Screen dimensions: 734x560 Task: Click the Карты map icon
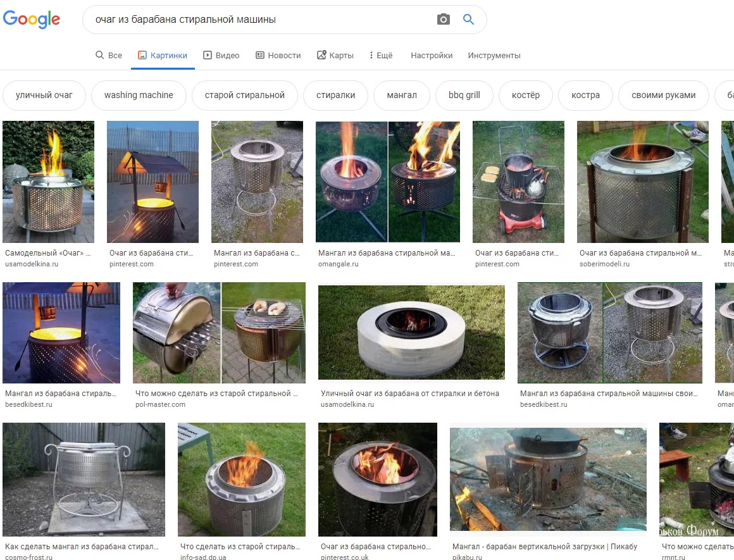tap(321, 55)
